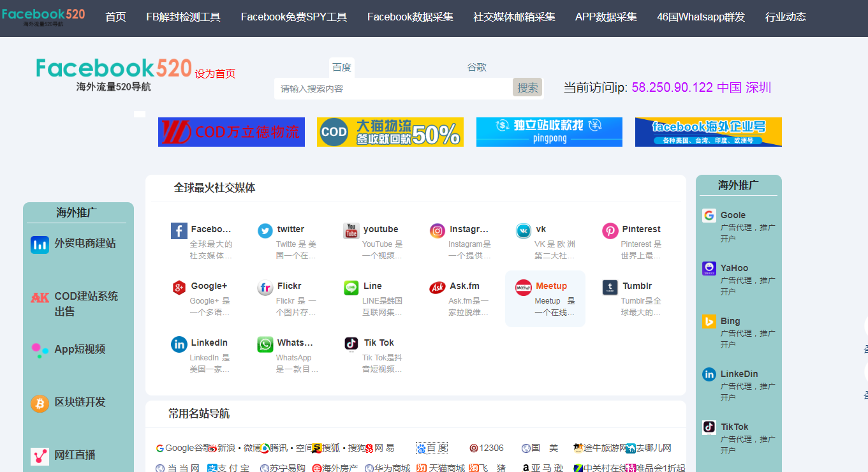868x472 pixels.
Task: Click the 区块链开发 bitcoin icon
Action: 40,403
